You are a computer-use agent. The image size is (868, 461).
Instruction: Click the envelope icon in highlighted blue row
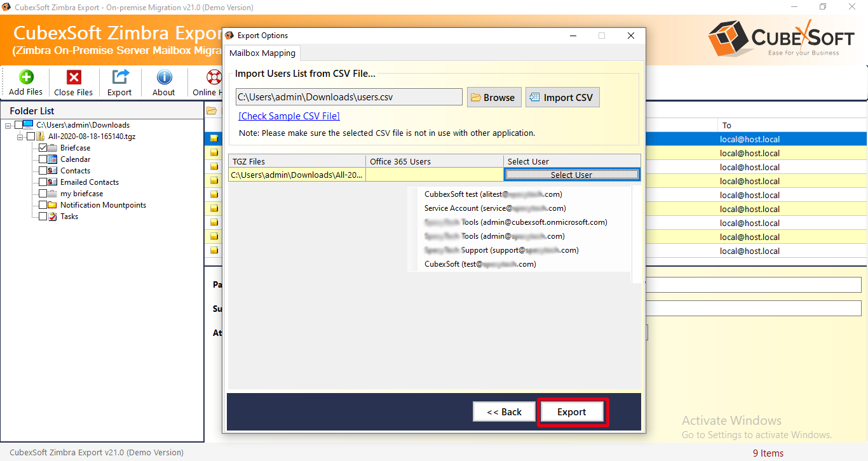(x=214, y=138)
